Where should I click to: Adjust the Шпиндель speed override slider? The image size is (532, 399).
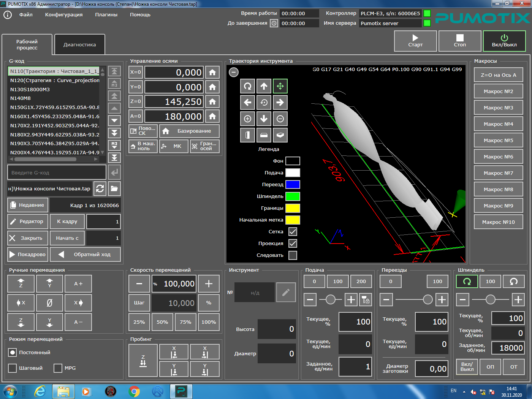(x=490, y=300)
